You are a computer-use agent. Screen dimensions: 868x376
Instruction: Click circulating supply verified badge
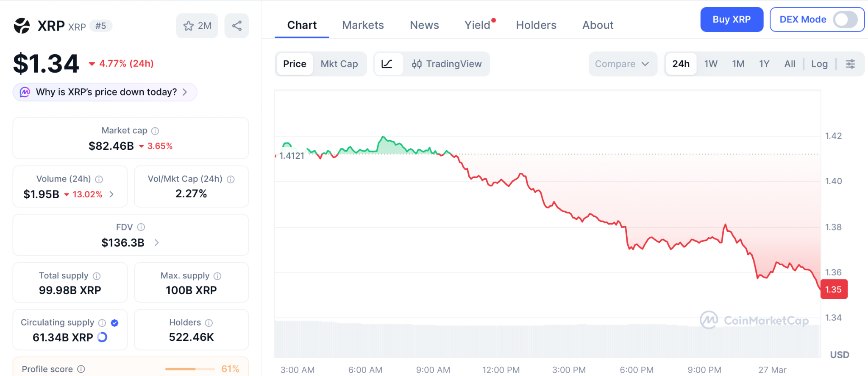pos(114,323)
